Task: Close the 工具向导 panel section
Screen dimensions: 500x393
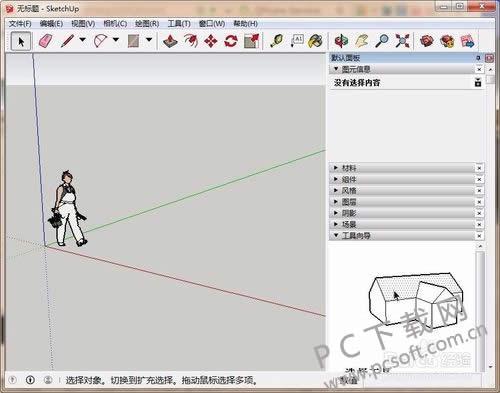Action: point(479,236)
